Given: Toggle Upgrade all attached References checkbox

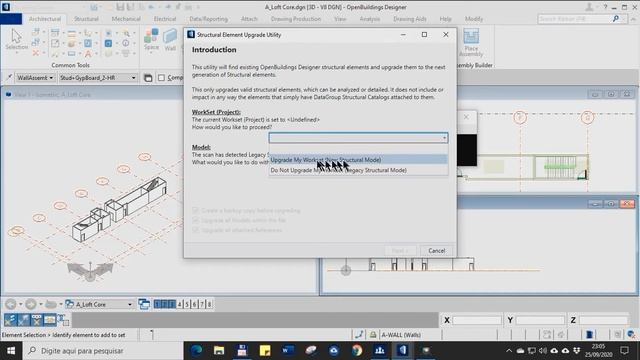Looking at the screenshot, I should click(x=195, y=230).
